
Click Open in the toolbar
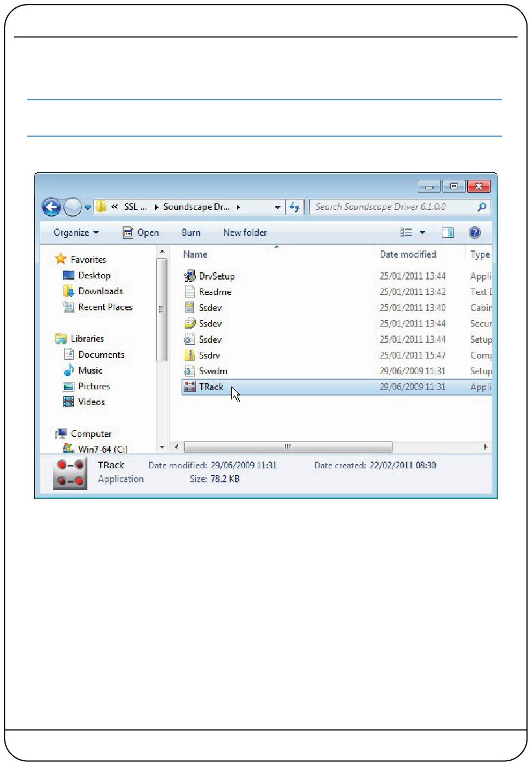[141, 232]
